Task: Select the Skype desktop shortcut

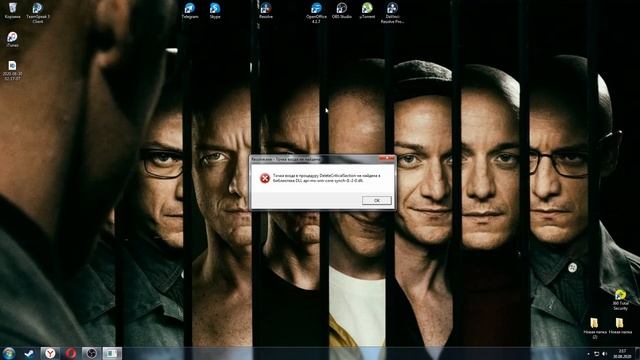Action: (x=215, y=11)
